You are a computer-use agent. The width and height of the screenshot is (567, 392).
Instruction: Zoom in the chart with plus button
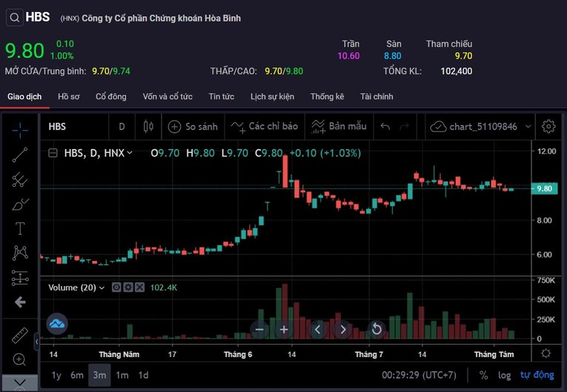pyautogui.click(x=284, y=329)
